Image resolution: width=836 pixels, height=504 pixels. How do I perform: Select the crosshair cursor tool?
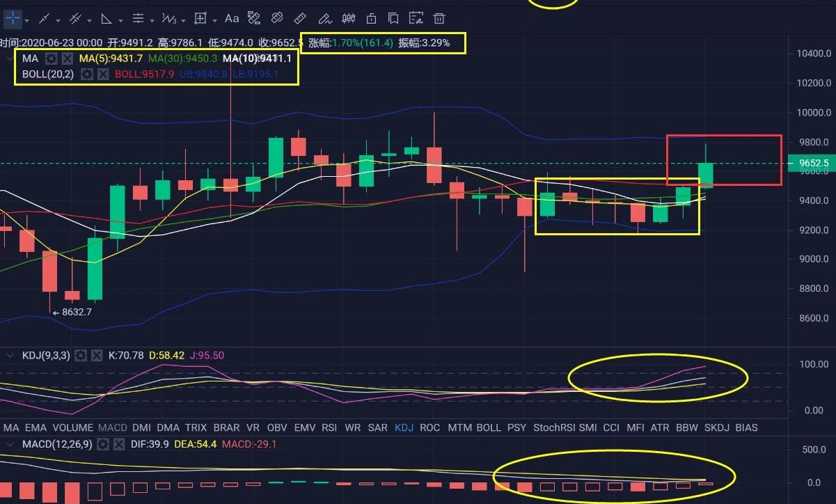pos(13,18)
